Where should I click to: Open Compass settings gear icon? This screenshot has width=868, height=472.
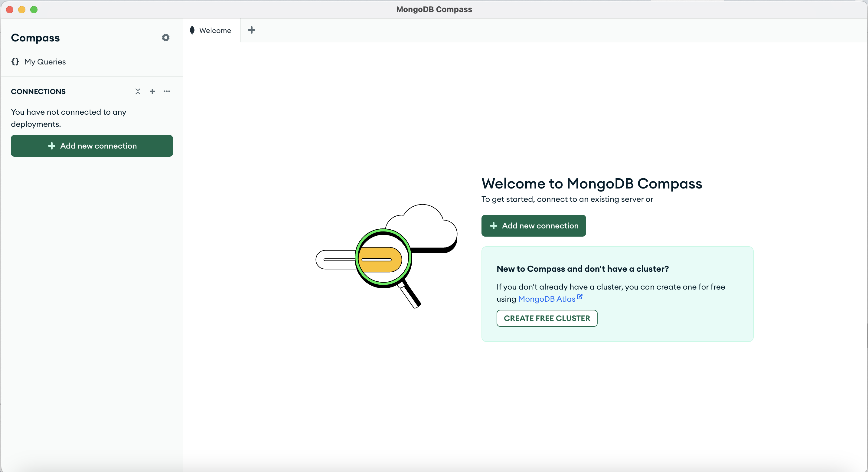[165, 38]
